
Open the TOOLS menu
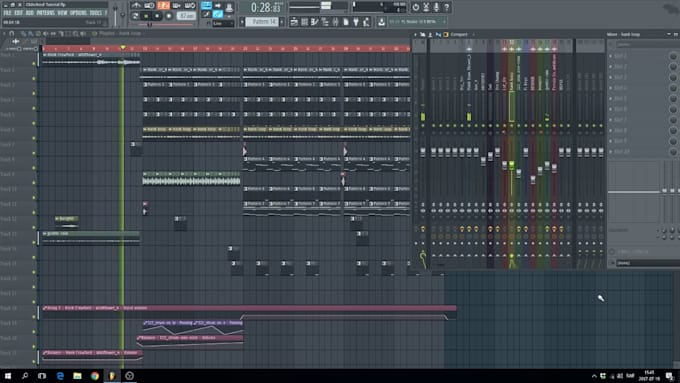(x=95, y=13)
